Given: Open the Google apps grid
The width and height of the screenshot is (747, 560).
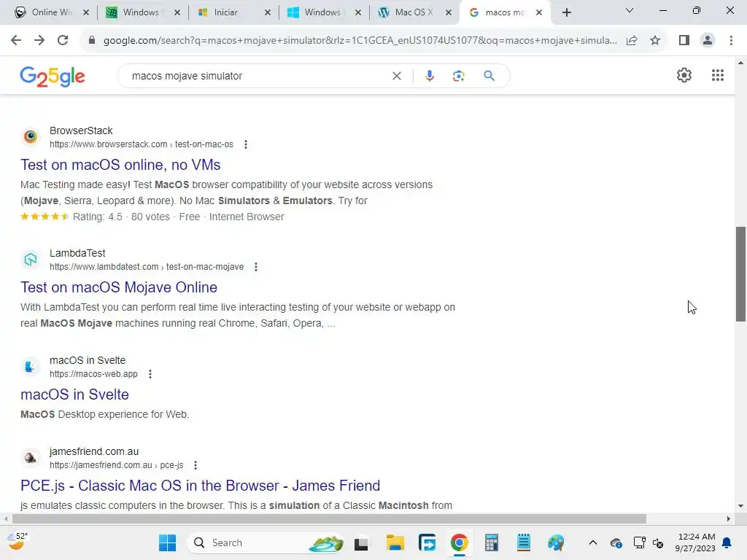Looking at the screenshot, I should tap(718, 75).
